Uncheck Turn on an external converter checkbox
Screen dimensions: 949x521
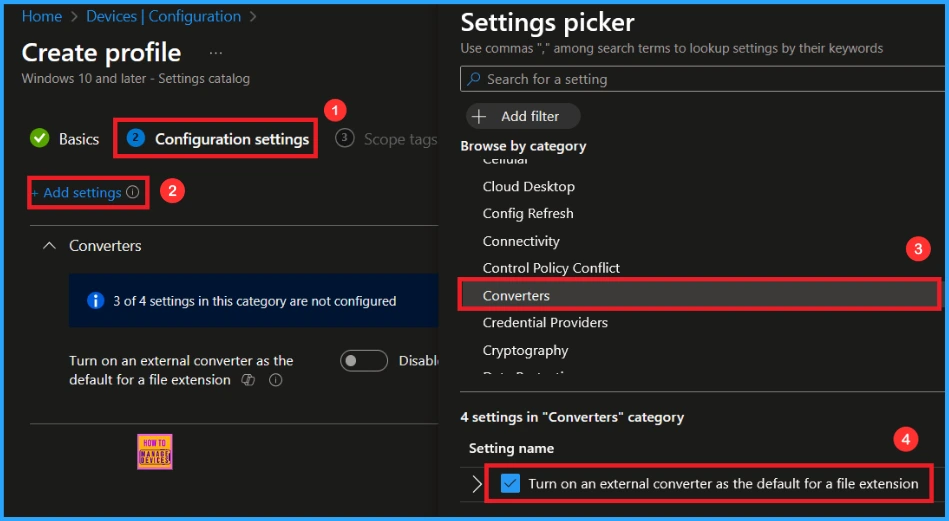pos(510,483)
